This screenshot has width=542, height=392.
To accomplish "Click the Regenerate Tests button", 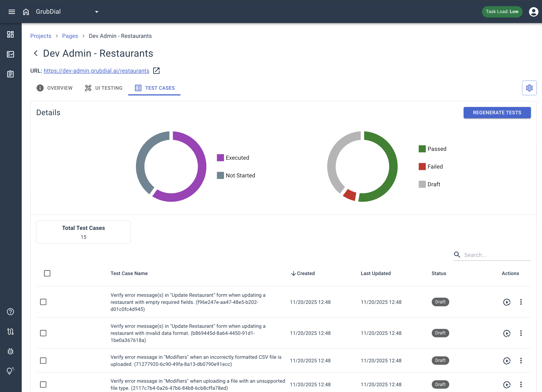I will pyautogui.click(x=497, y=113).
